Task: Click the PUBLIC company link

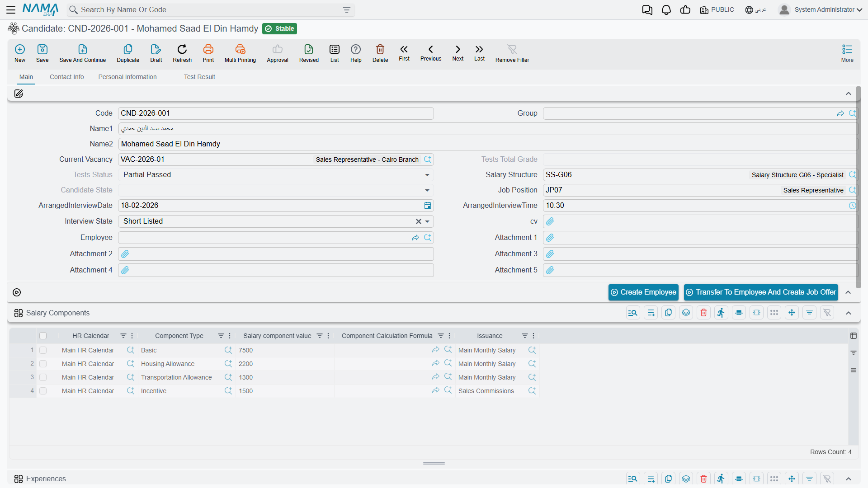Action: pos(717,9)
